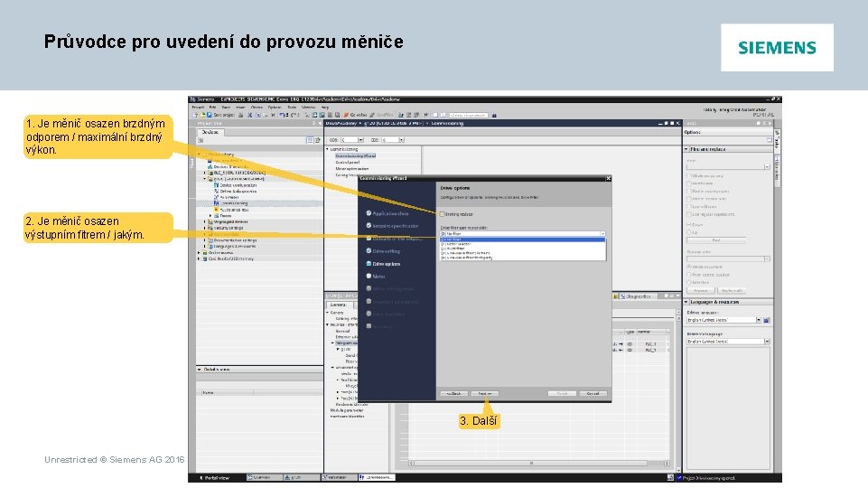Click the Undo toolbar icon
This screenshot has height=488, width=868.
click(282, 115)
